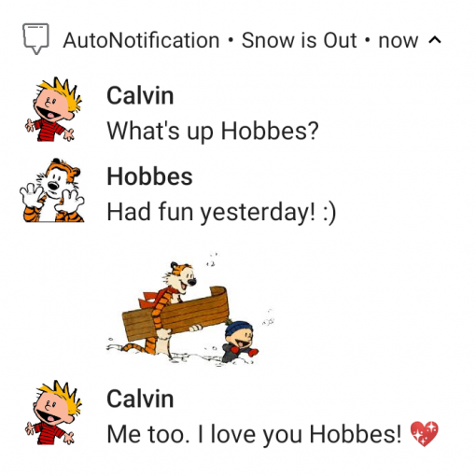Collapse the notification with the chevron arrow
The image size is (476, 476).
point(435,40)
